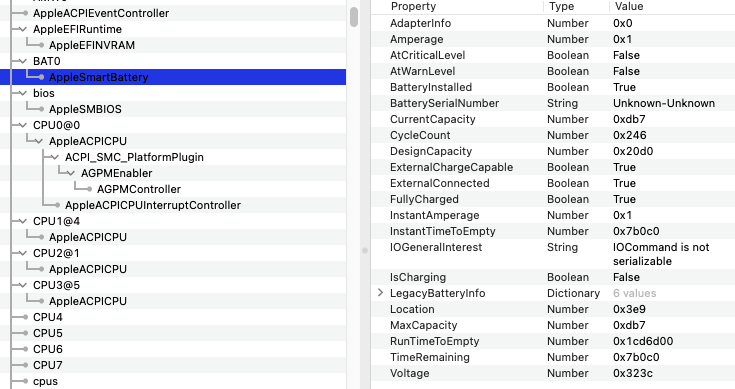Click the split divider handle between panes
Screen dimensions: 735x389
coord(365,250)
